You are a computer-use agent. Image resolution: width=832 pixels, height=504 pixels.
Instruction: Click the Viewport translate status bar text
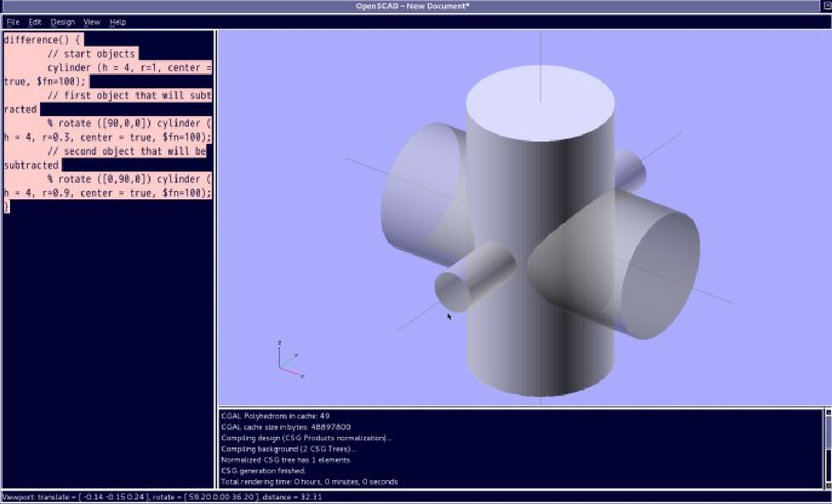162,497
